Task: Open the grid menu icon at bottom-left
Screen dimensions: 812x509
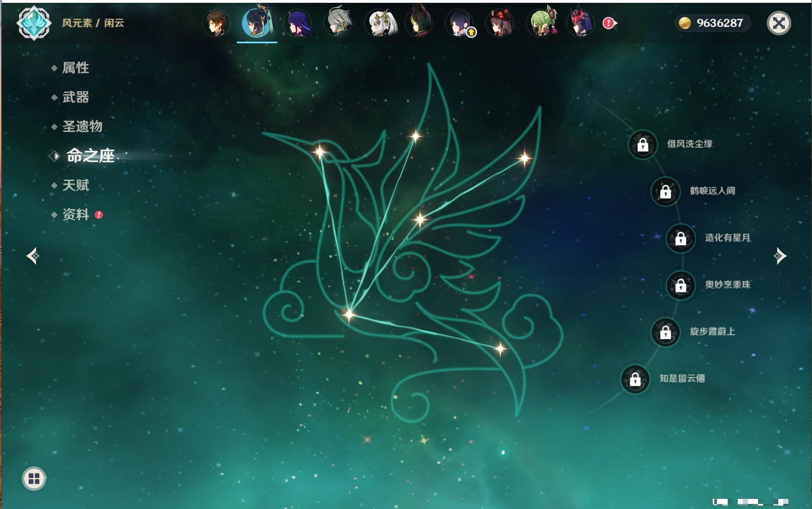Action: click(x=34, y=479)
